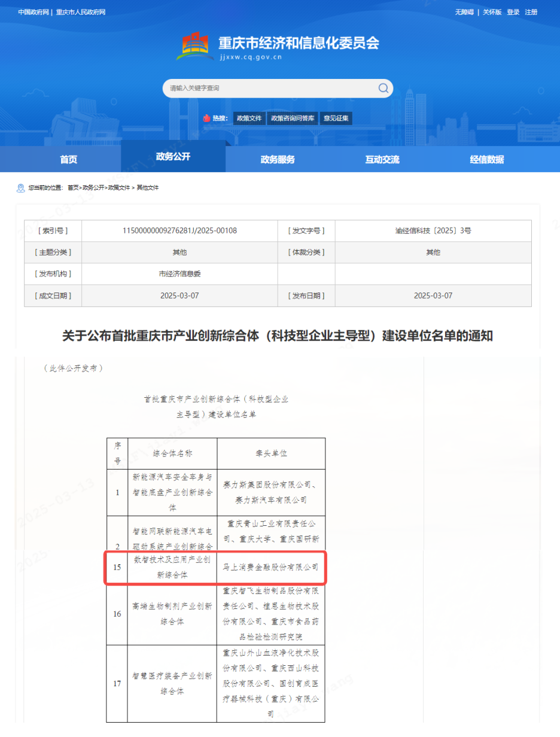Click the red flame hot-search icon
The image size is (560, 737).
[x=207, y=118]
